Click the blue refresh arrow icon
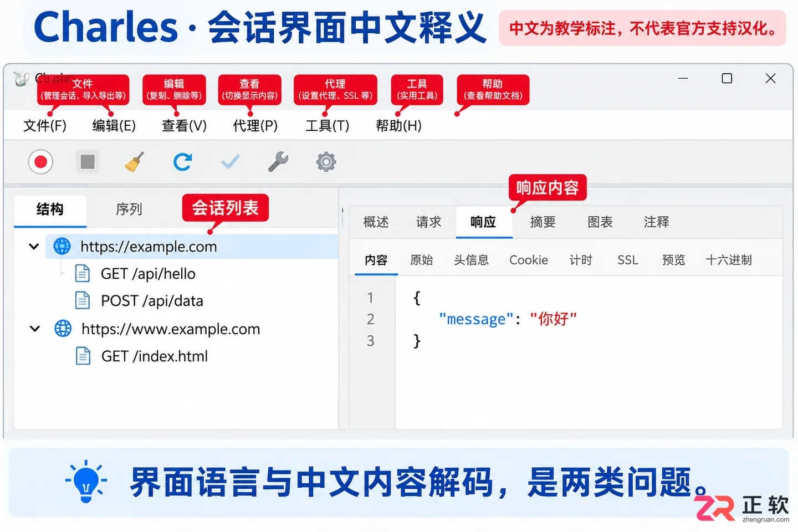798x532 pixels. coord(182,162)
